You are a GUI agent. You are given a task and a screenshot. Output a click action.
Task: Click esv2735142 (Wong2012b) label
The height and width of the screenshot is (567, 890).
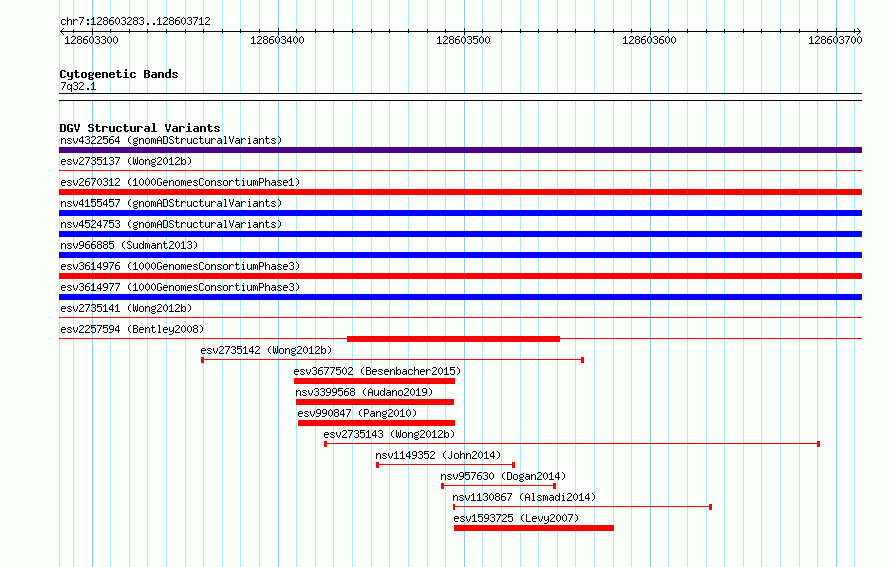coord(266,350)
